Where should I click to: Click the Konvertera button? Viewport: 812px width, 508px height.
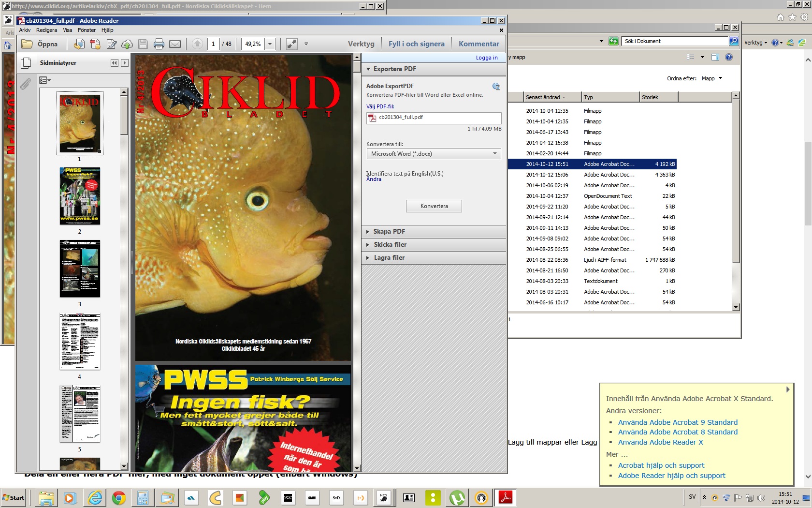(434, 206)
